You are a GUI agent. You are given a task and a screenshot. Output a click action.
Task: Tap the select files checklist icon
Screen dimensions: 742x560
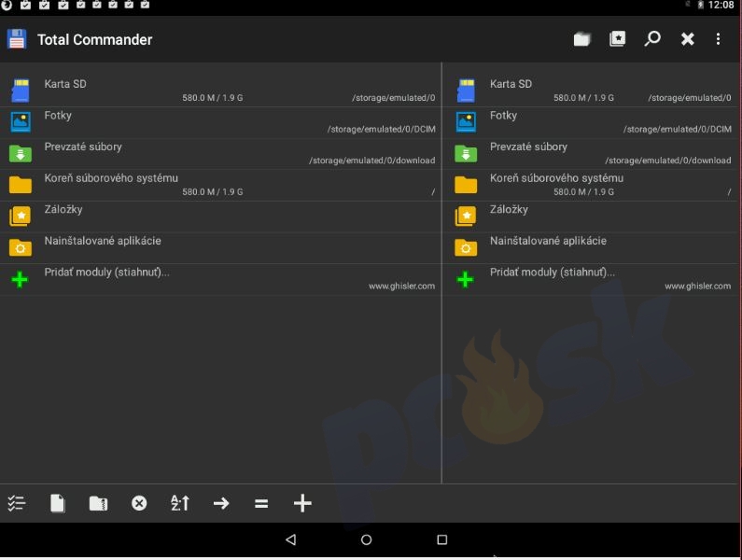coord(17,503)
